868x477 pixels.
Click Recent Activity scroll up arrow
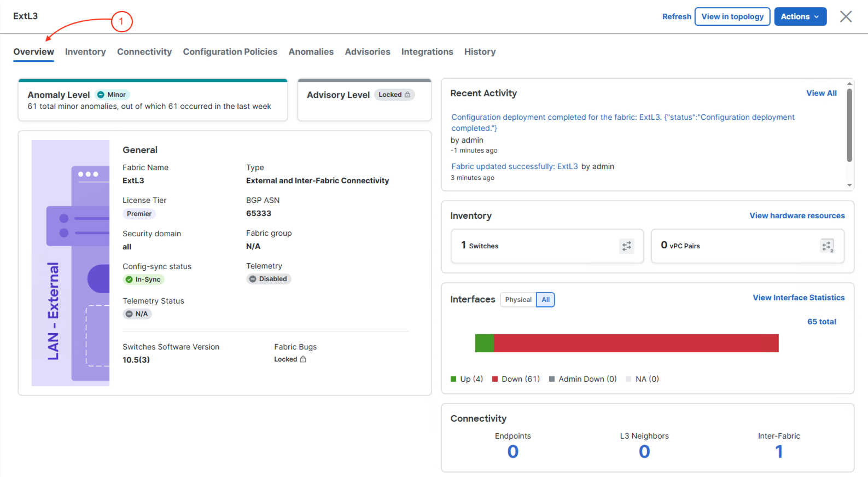(849, 84)
